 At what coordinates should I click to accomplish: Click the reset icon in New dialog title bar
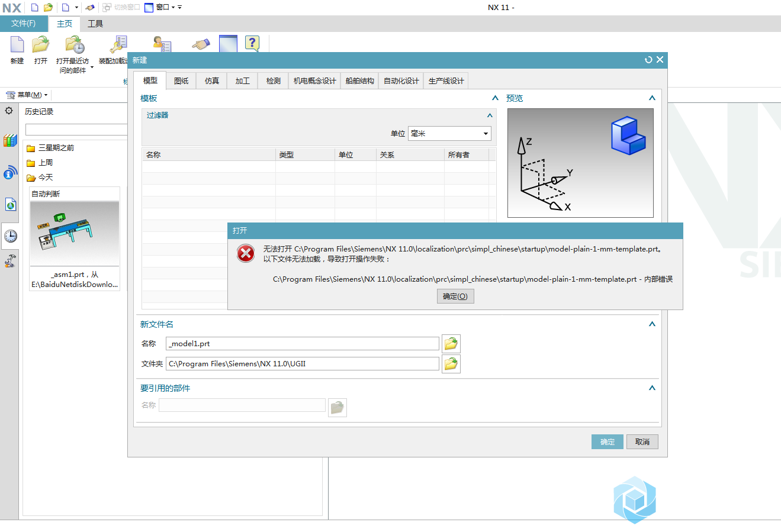tap(648, 60)
